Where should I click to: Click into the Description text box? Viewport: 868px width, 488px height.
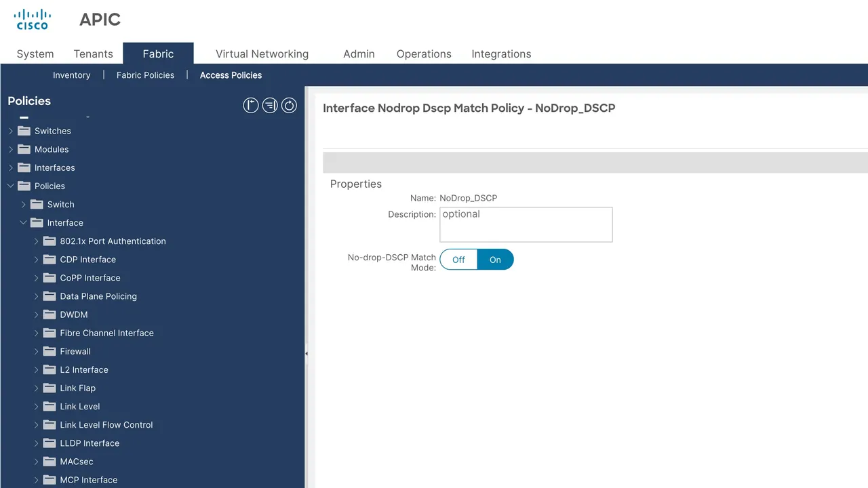click(x=526, y=224)
